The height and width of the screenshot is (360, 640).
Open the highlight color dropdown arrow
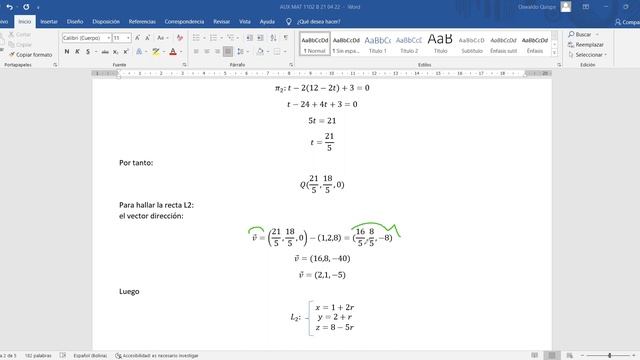[x=164, y=52]
